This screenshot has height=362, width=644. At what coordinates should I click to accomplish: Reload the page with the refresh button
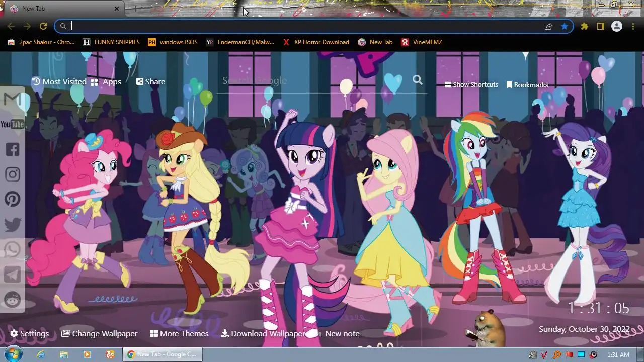click(x=43, y=26)
